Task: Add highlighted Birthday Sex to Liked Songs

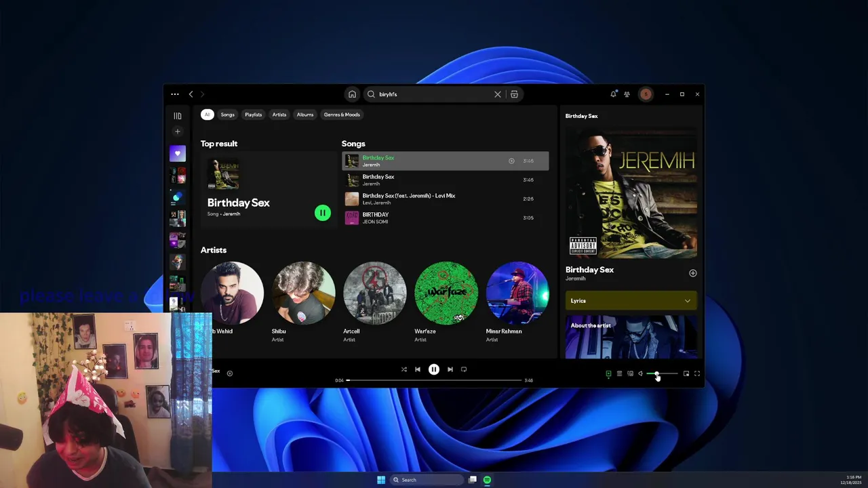Action: 511,161
